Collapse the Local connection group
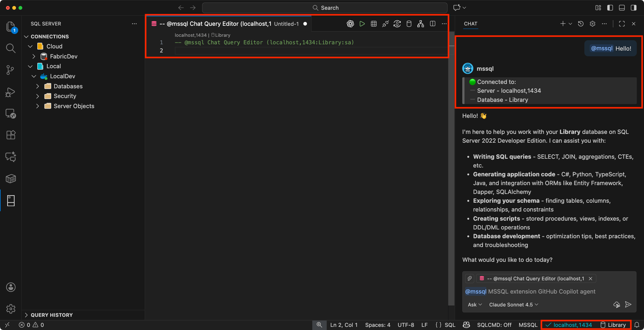This screenshot has width=644, height=330. pos(30,66)
